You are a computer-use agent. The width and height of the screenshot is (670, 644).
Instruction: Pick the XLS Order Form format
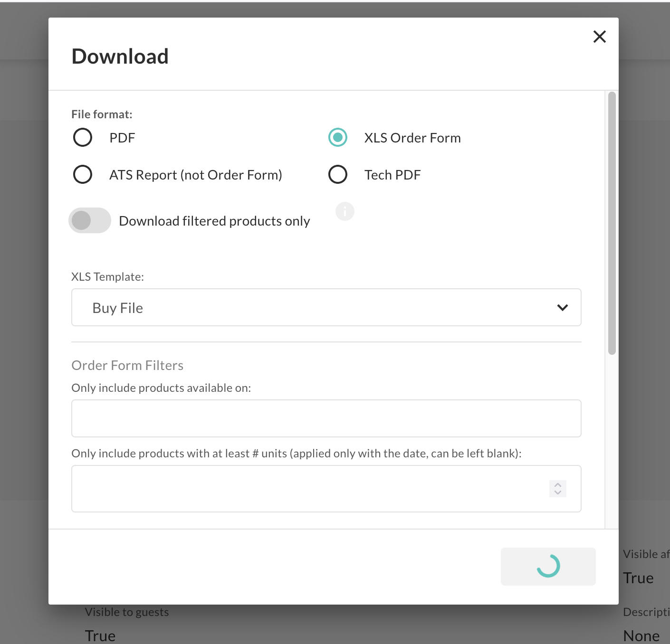pos(337,137)
